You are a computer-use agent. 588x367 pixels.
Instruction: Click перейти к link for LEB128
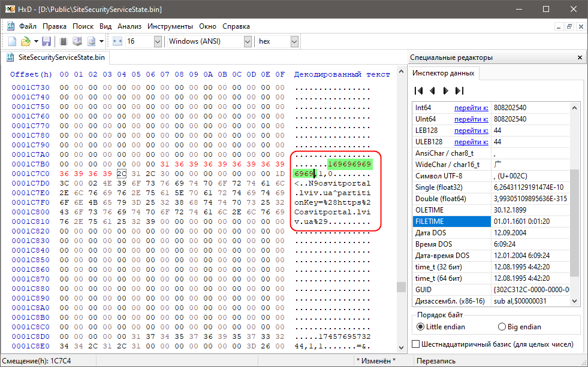[471, 131]
